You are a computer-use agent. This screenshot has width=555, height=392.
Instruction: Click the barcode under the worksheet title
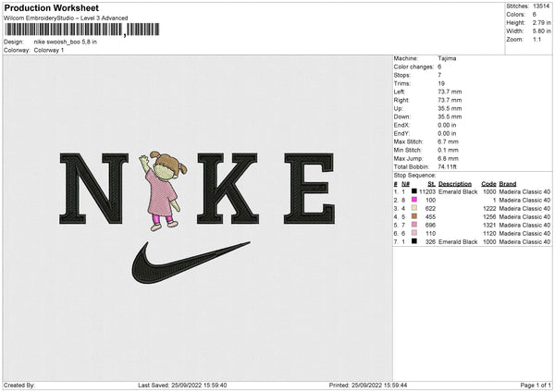click(x=82, y=30)
